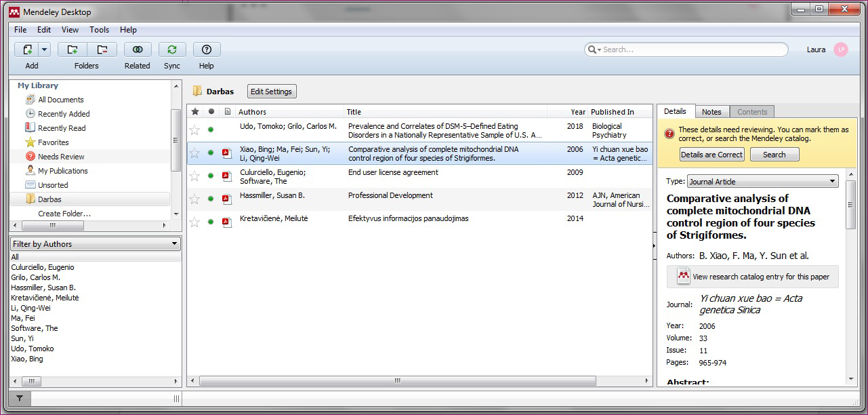Open the Filter by Authors dropdown
This screenshot has width=868, height=415.
96,244
